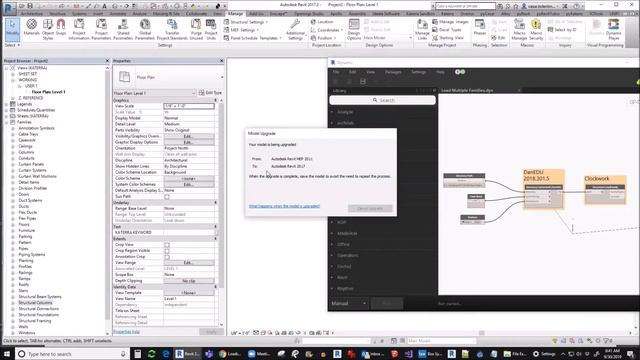
Task: Click View Range Edit button
Action: coord(189,262)
